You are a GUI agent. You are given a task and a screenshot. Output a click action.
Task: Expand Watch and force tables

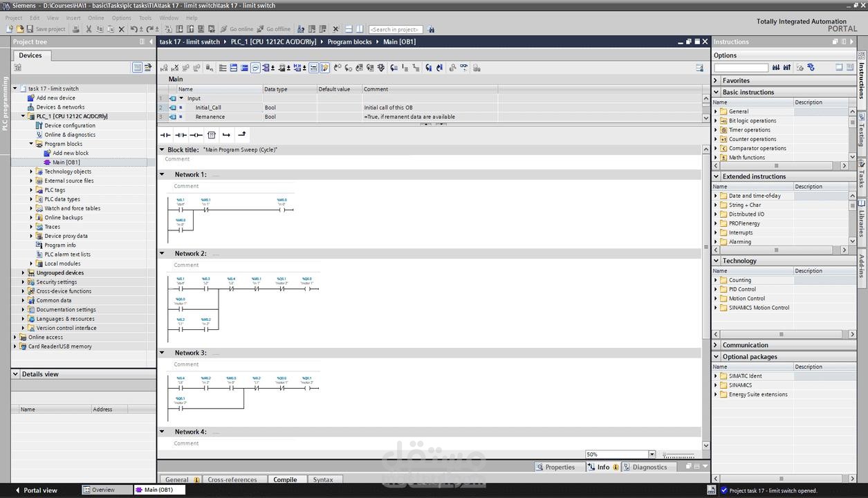tap(32, 208)
